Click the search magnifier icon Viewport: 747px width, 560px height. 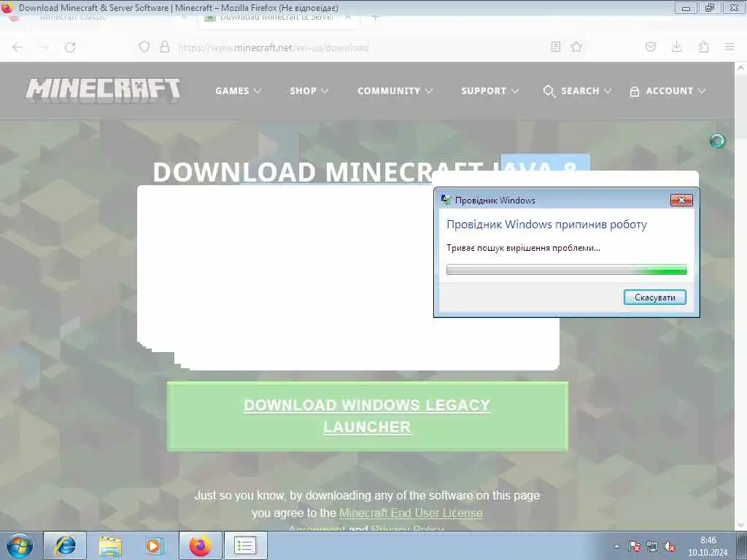549,91
